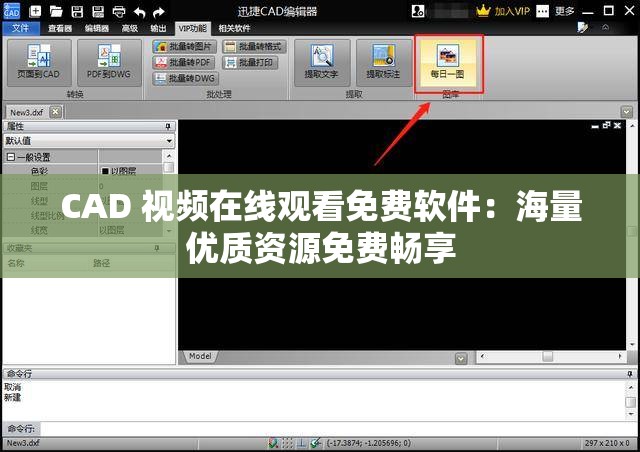Screen dimensions: 640x452
Task: Click the VIP crown icon
Action: pyautogui.click(x=483, y=11)
